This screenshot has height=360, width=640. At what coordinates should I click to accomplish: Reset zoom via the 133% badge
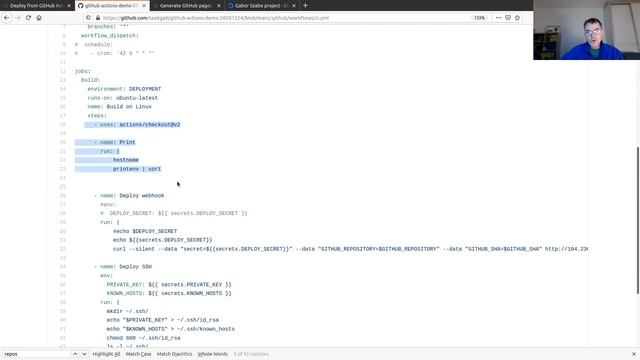pos(479,18)
